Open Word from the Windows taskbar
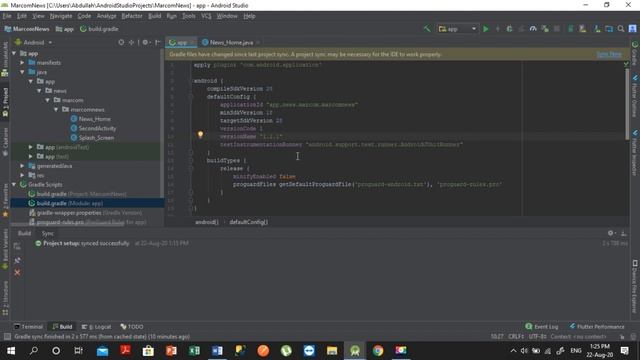Viewport: 640px width, 360px height. pos(217,351)
